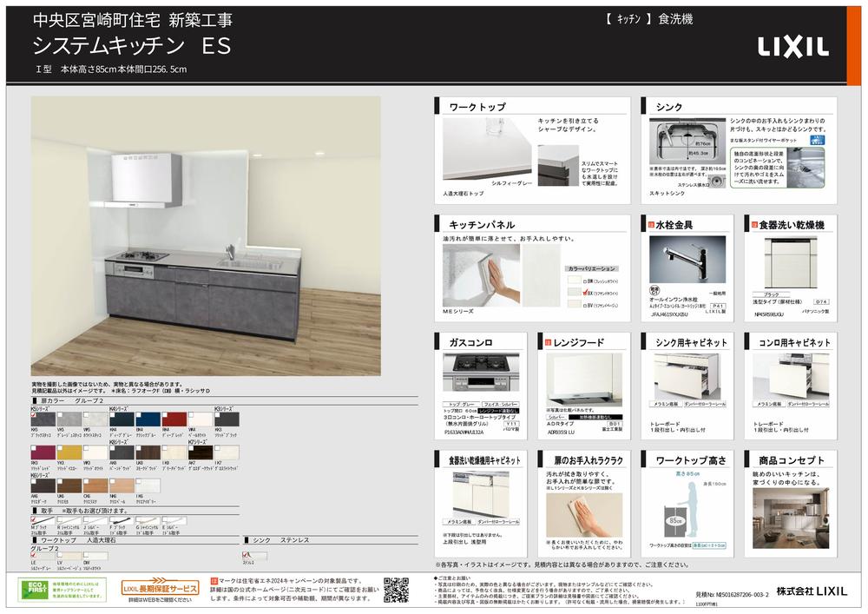Check the BW kitchen panel colour checkbox
The image size is (868, 614).
click(584, 281)
